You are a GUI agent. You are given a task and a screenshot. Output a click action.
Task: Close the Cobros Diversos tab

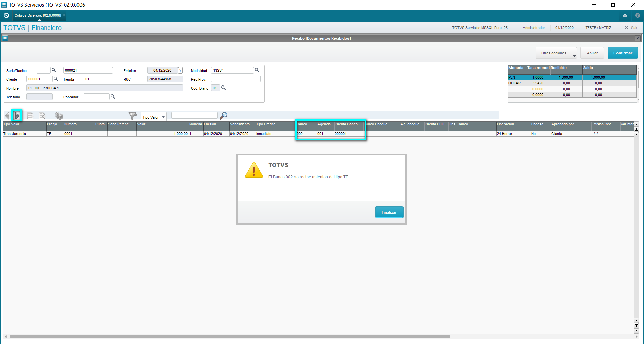[x=64, y=15]
